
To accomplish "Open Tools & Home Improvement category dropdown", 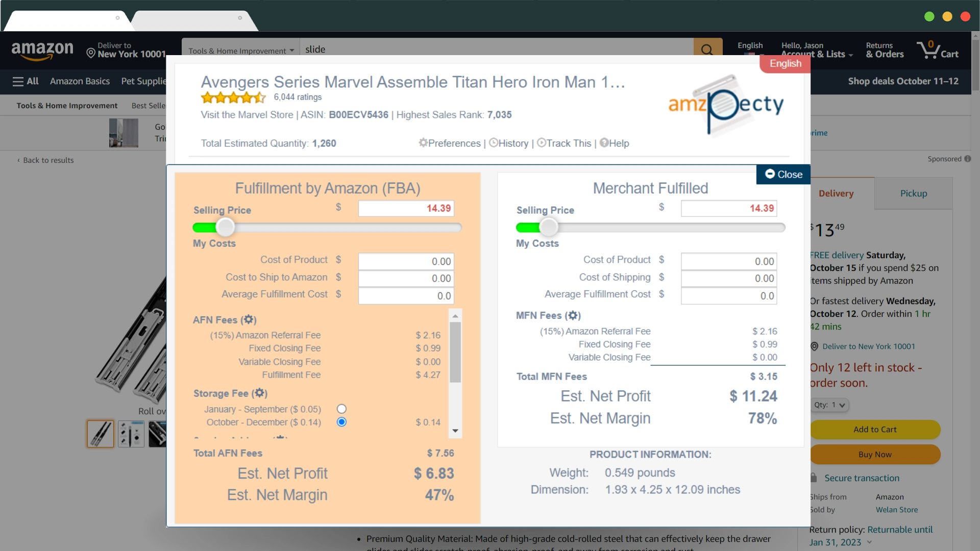I will [x=239, y=50].
